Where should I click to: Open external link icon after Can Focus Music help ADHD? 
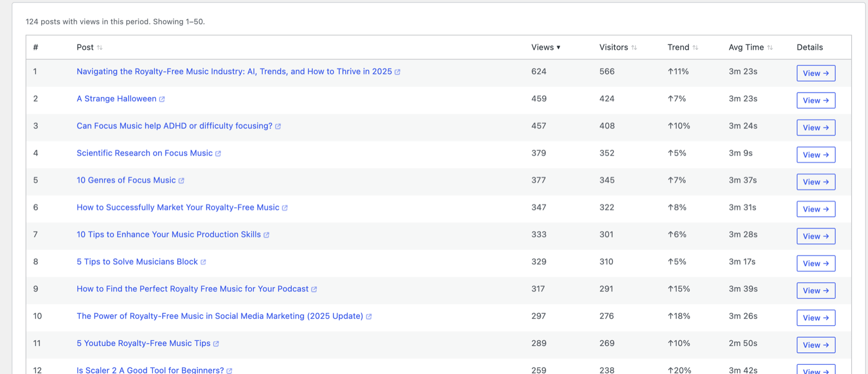[278, 126]
